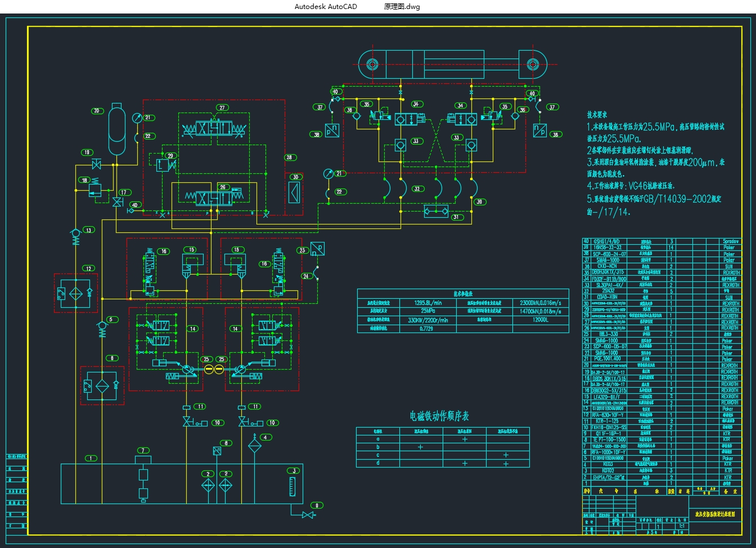Select the REXROTH entry in parts list row 30
Image resolution: width=756 pixels, height=548 pixels.
pos(730,304)
